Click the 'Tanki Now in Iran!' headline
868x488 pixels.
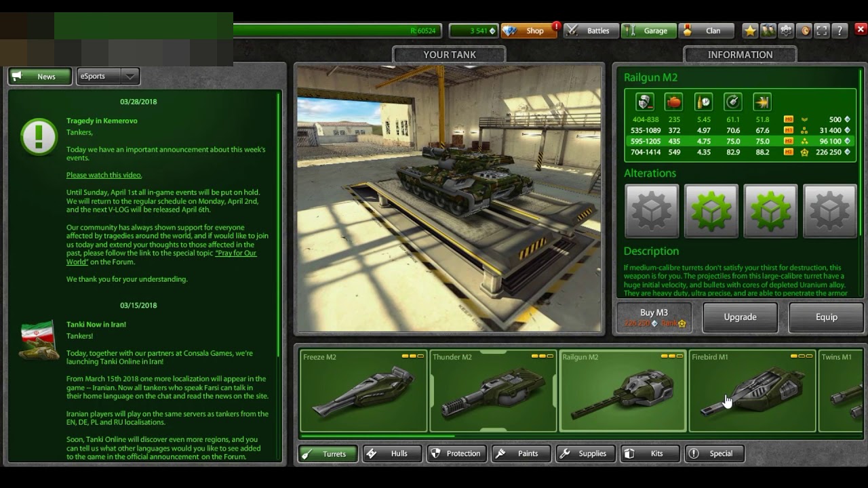coord(96,324)
